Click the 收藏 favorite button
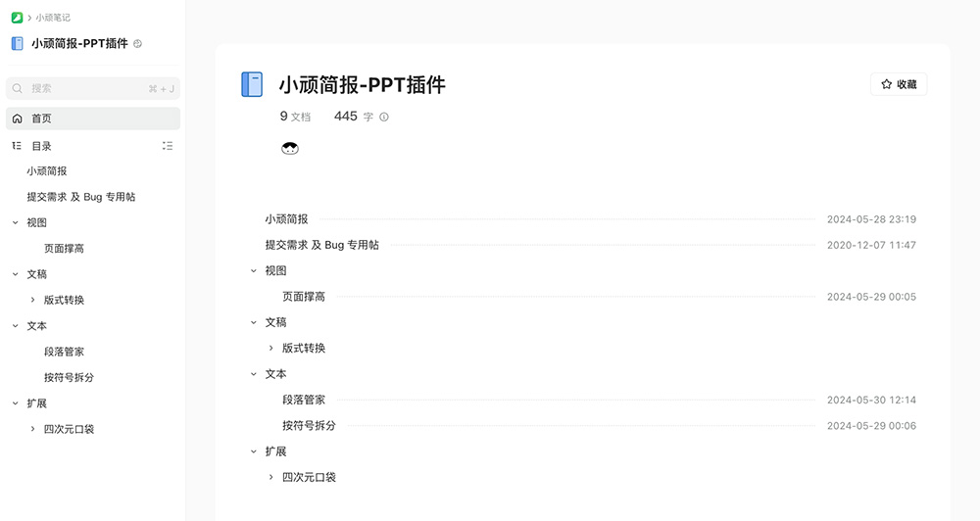Image resolution: width=980 pixels, height=521 pixels. point(899,84)
